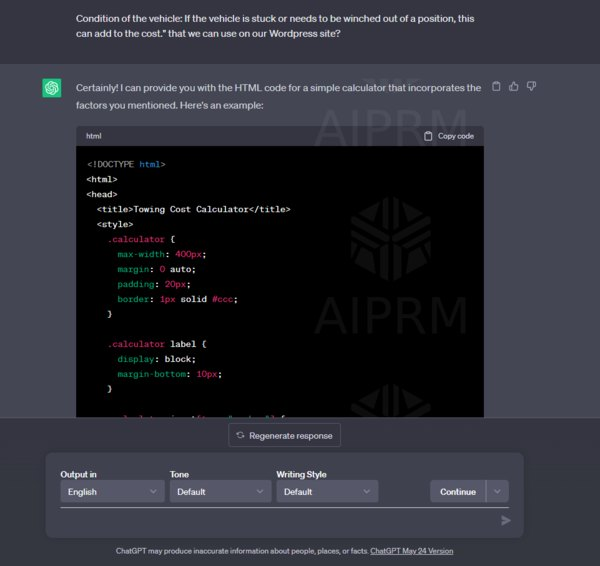Copy the response with the clipboard icon

[x=496, y=86]
